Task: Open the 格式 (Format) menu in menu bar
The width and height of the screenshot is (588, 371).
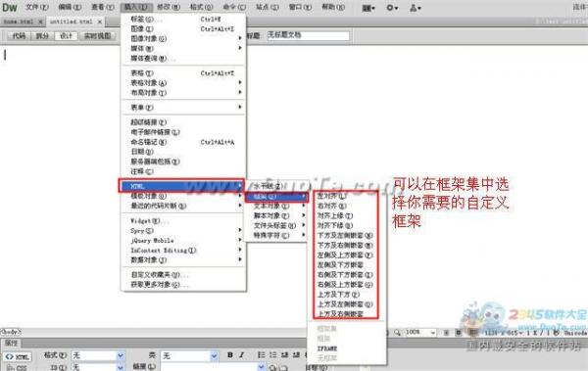Action: tap(201, 8)
